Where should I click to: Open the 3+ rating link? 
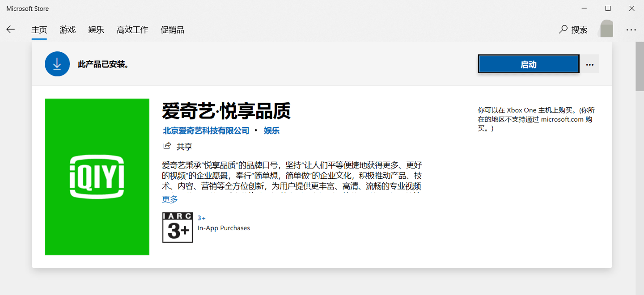[202, 218]
